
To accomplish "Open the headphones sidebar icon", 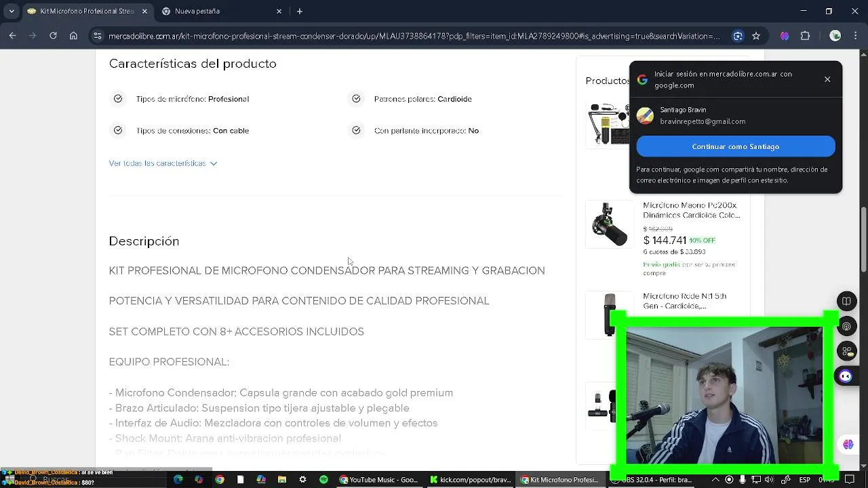I will (846, 326).
